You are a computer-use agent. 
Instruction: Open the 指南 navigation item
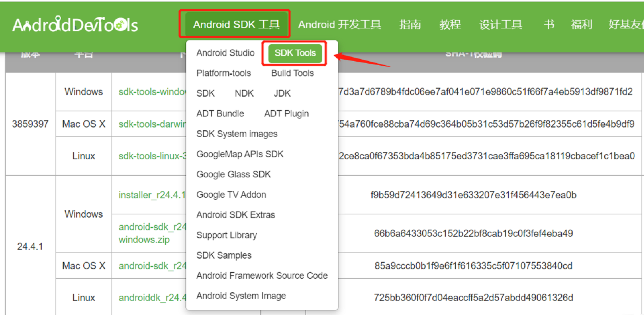click(410, 25)
